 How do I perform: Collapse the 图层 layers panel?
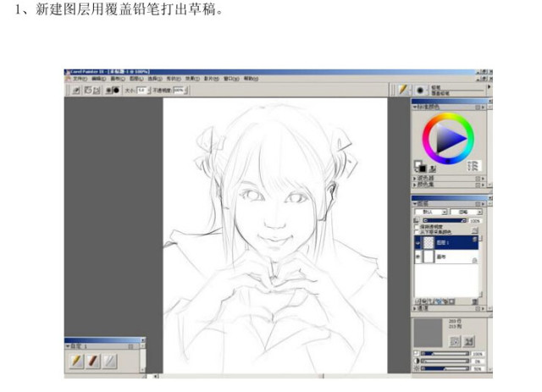coord(415,204)
